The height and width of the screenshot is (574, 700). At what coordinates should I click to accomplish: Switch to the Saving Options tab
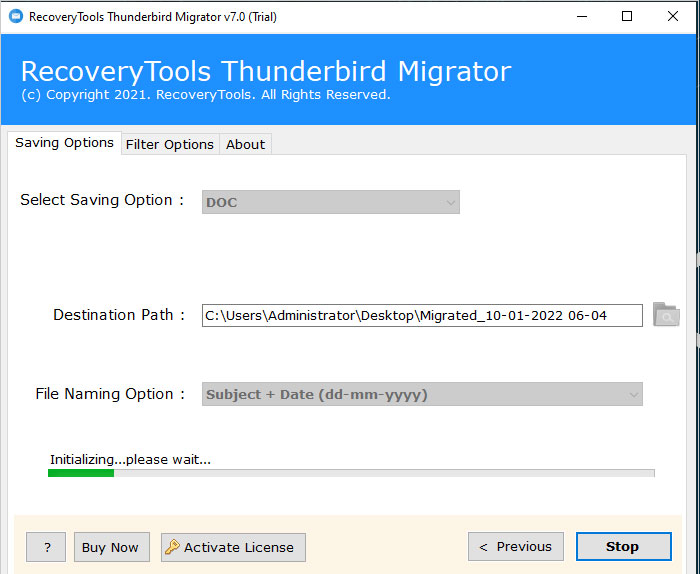pyautogui.click(x=64, y=143)
